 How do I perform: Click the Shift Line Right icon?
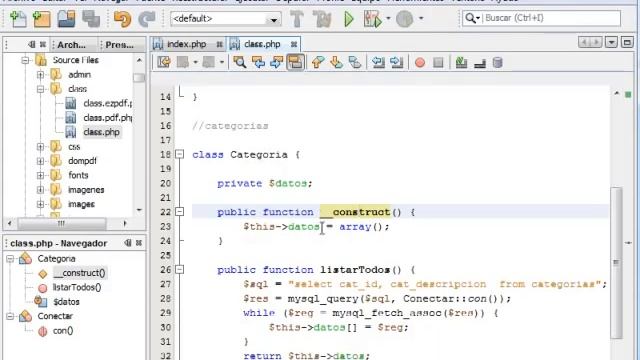coord(396,62)
